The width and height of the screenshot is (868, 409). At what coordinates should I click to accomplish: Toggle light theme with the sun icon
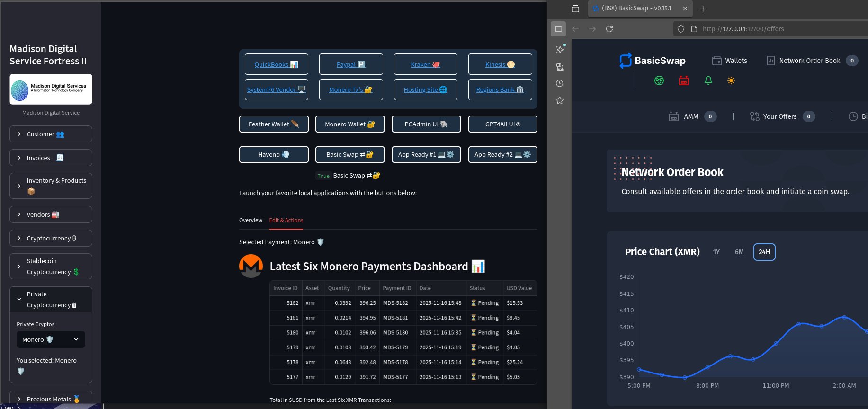[x=731, y=80]
